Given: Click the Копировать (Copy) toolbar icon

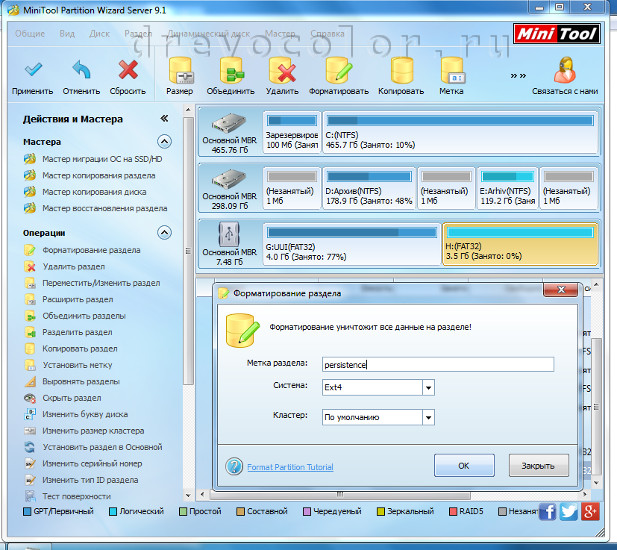Looking at the screenshot, I should tap(401, 71).
